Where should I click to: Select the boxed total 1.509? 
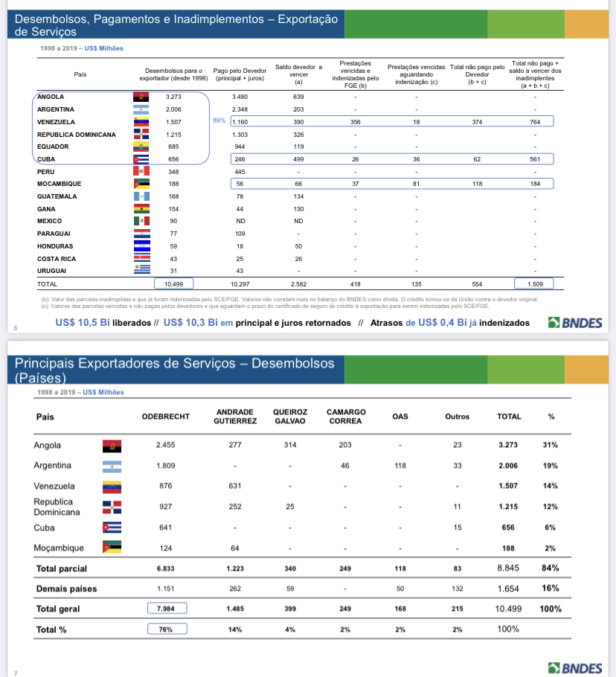pyautogui.click(x=534, y=284)
